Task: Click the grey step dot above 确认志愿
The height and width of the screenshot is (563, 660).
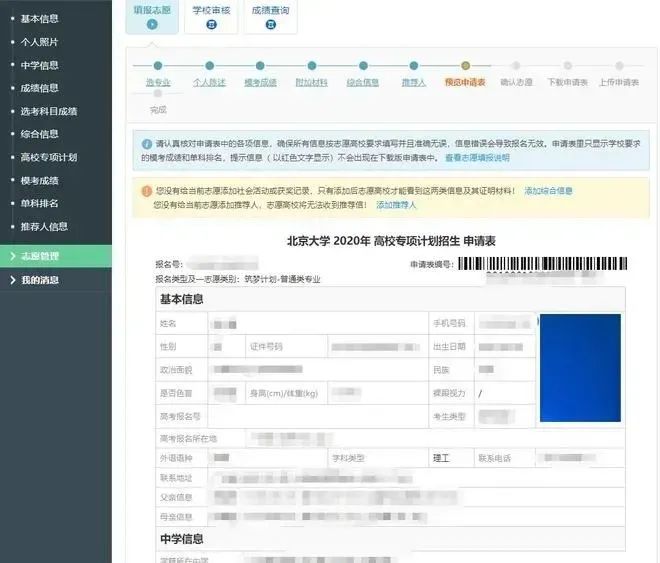Action: click(516, 66)
